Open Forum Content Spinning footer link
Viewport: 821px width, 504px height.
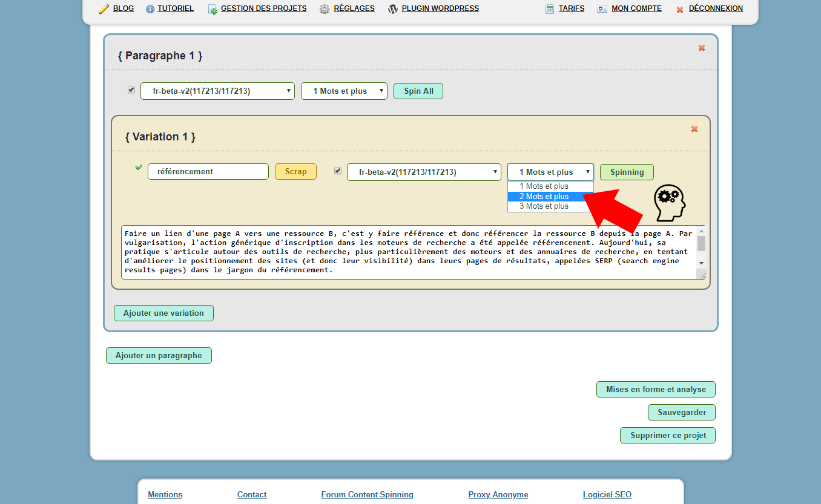(x=368, y=494)
